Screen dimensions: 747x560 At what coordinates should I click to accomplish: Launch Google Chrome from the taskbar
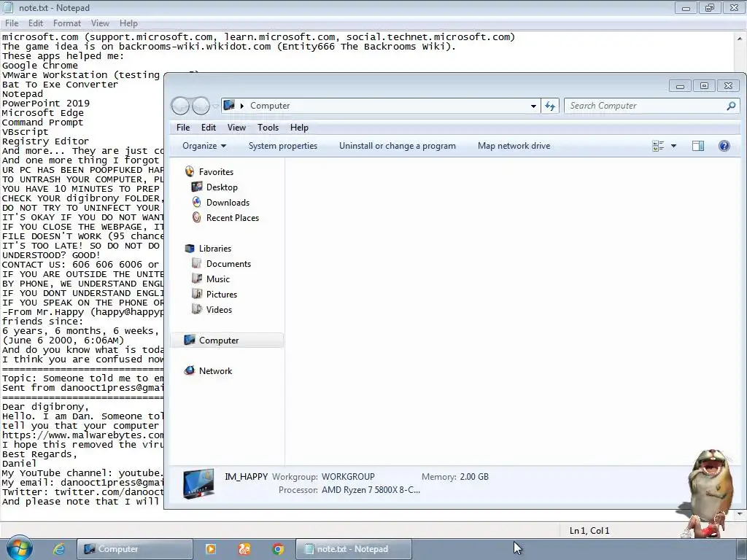coord(278,549)
